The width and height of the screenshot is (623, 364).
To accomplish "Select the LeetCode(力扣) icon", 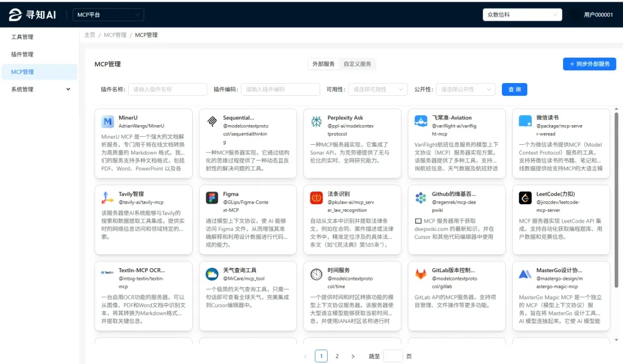I will (524, 198).
